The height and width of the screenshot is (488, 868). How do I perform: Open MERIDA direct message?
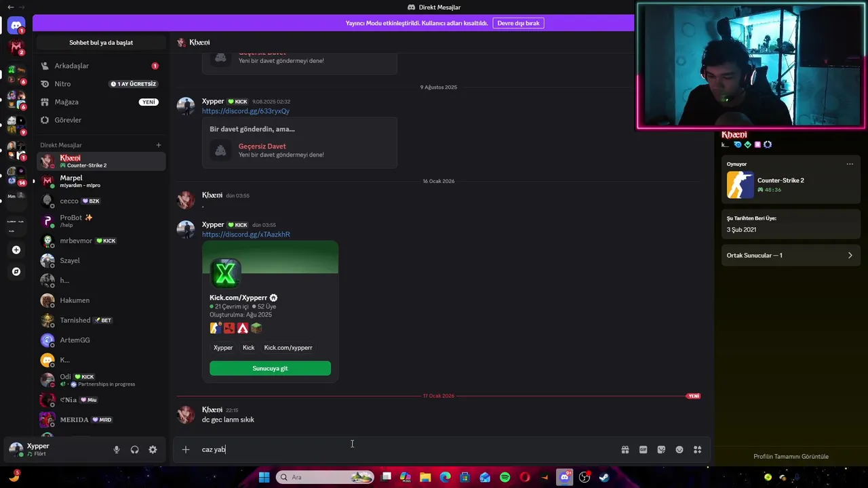101,420
